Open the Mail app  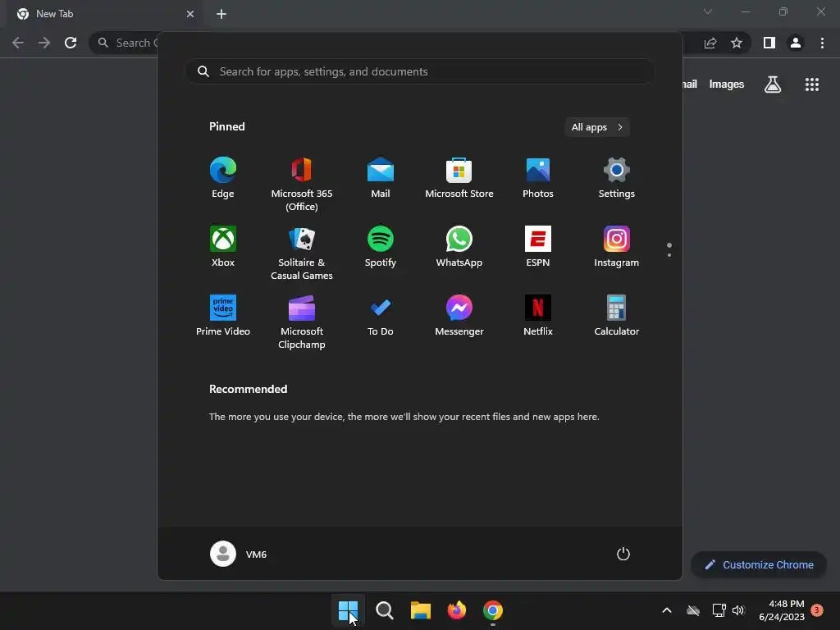[x=381, y=178]
